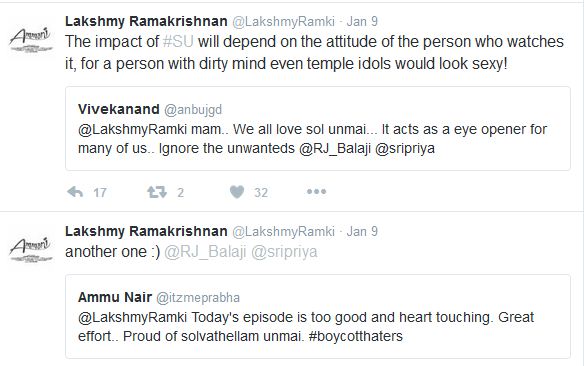Open the Jan 9 timestamp of first tweet
The image size is (584, 366).
[x=362, y=21]
